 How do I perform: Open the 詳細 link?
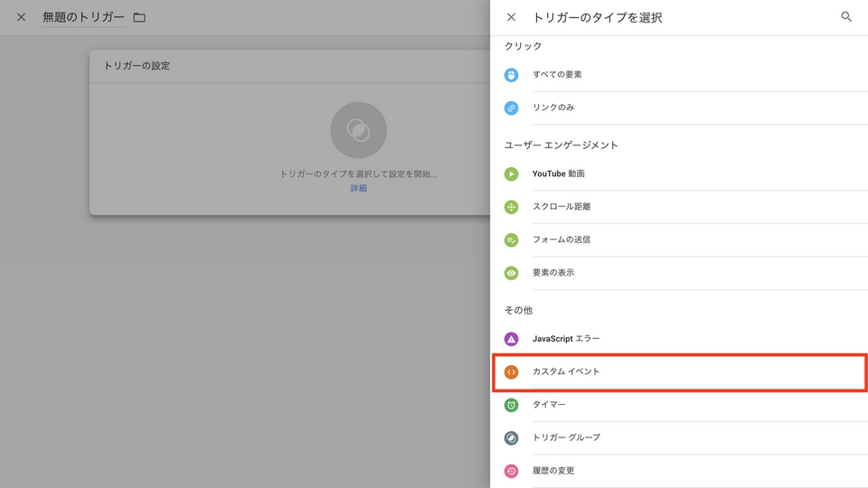[359, 189]
